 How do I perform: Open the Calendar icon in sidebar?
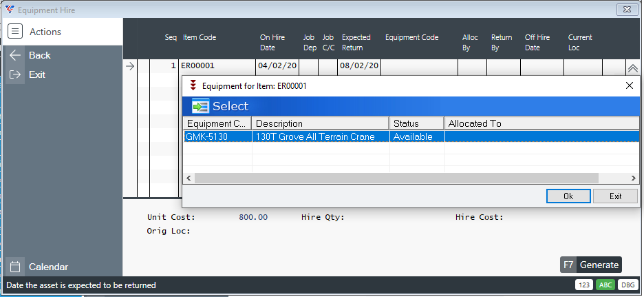click(15, 267)
